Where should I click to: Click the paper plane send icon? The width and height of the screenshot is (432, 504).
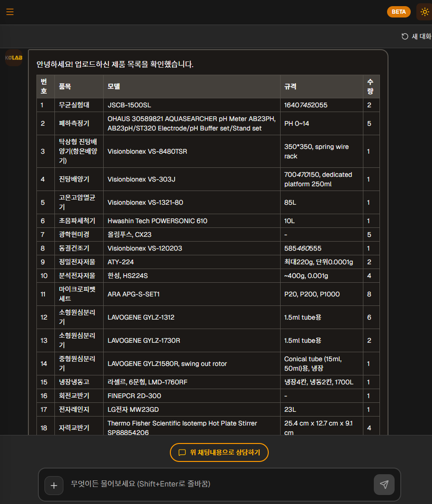pyautogui.click(x=384, y=485)
